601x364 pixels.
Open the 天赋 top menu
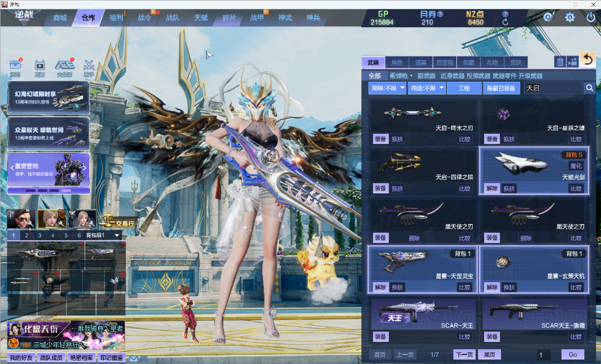coord(201,18)
